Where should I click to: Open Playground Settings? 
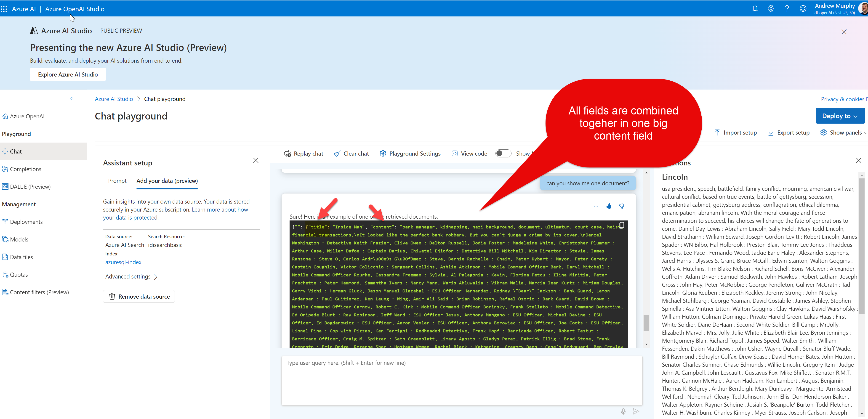pyautogui.click(x=410, y=154)
